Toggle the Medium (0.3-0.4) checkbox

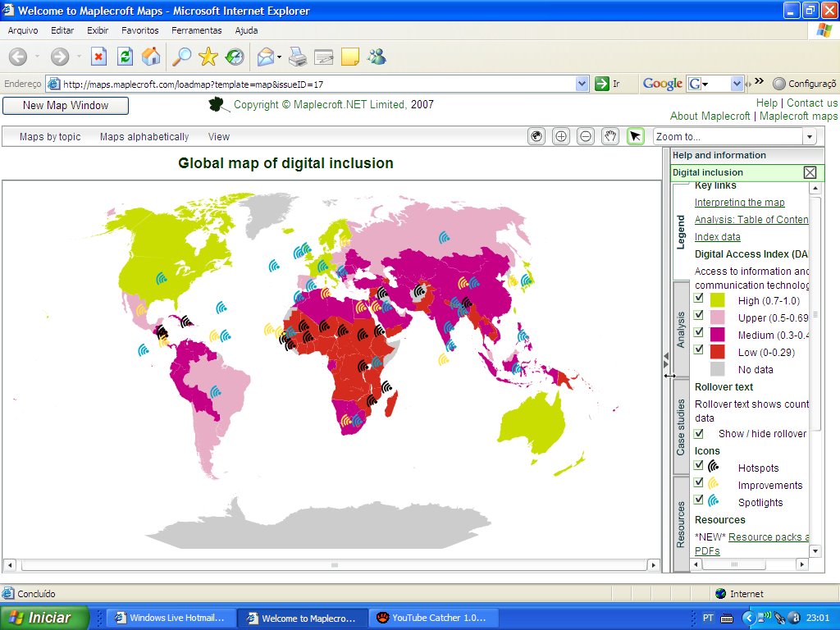click(699, 332)
